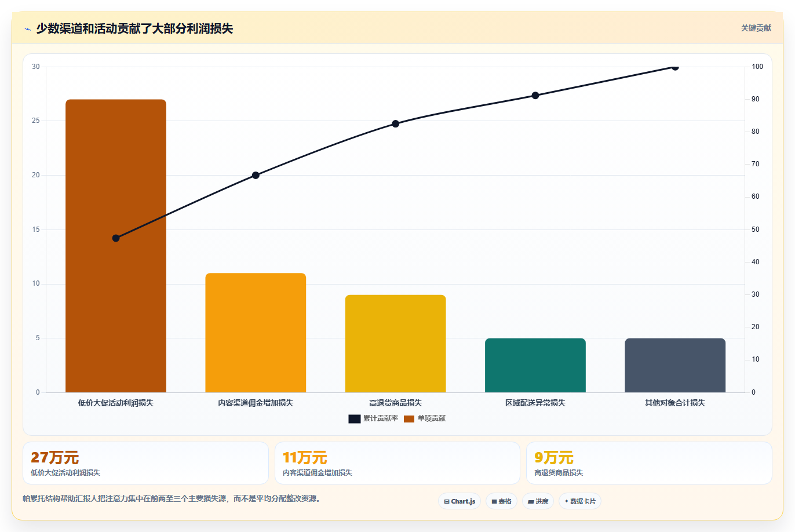Click the 区域配送异常损失 teal bar
Viewport: 795px width, 532px height.
click(x=535, y=365)
